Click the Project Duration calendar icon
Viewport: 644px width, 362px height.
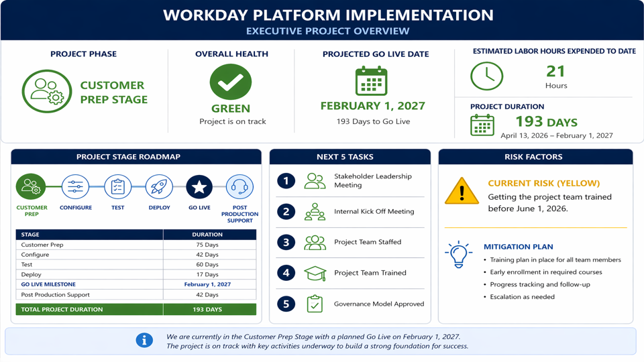482,125
